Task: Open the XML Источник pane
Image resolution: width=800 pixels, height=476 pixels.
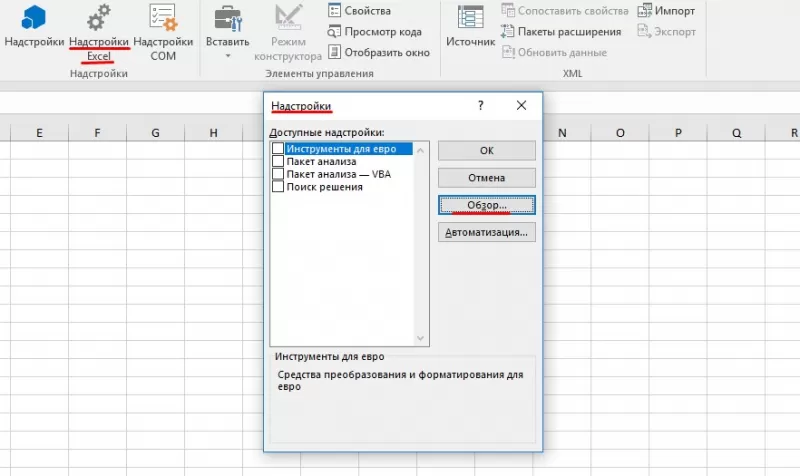Action: point(470,27)
